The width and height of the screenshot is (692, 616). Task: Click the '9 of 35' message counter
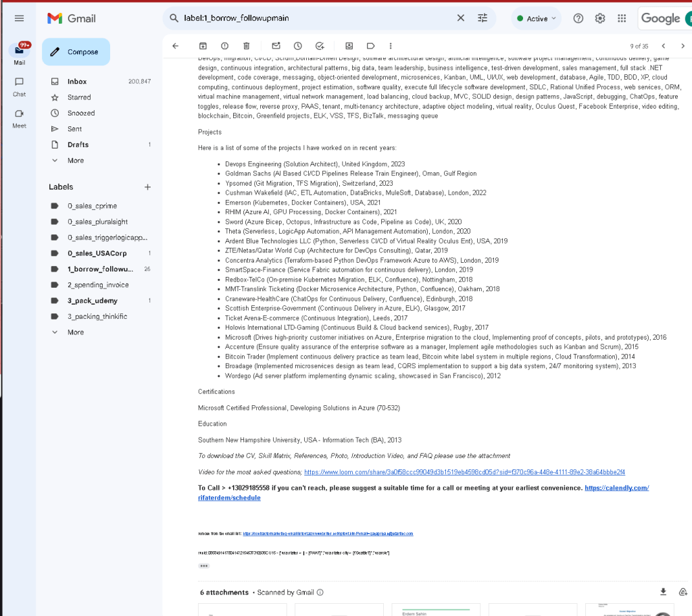639,47
